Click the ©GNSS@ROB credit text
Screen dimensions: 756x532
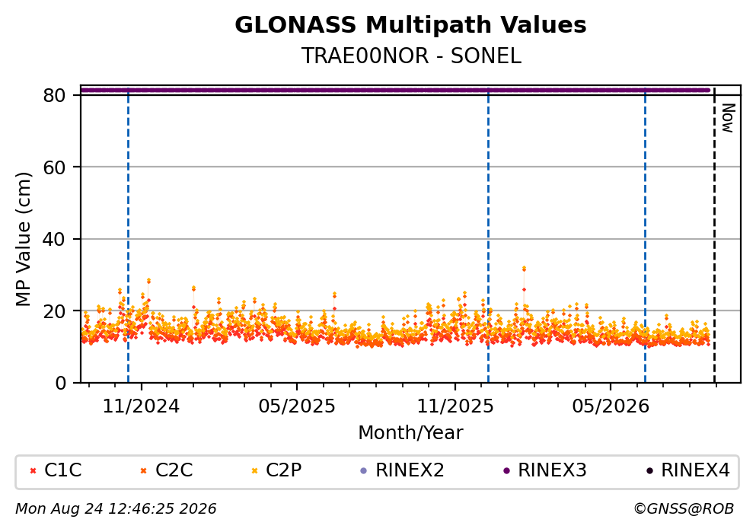[x=684, y=509]
